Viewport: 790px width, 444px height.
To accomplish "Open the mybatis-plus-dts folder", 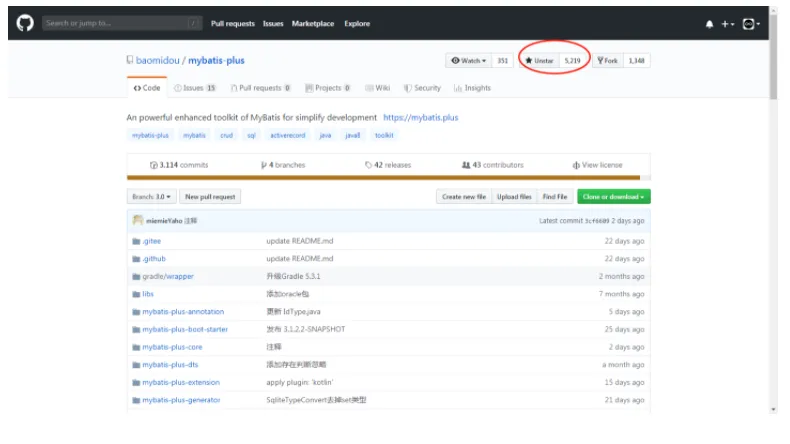I will [170, 364].
